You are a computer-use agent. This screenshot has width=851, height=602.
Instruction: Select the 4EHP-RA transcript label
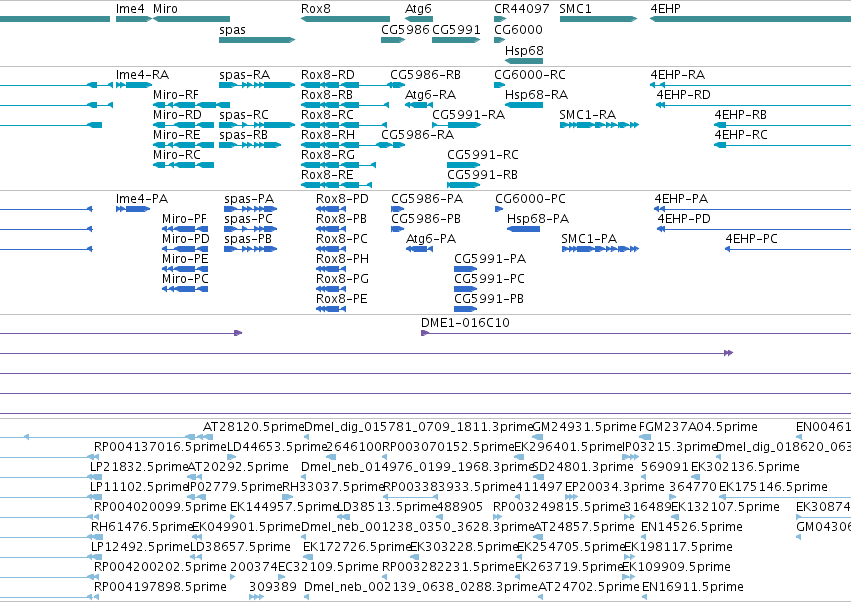677,75
